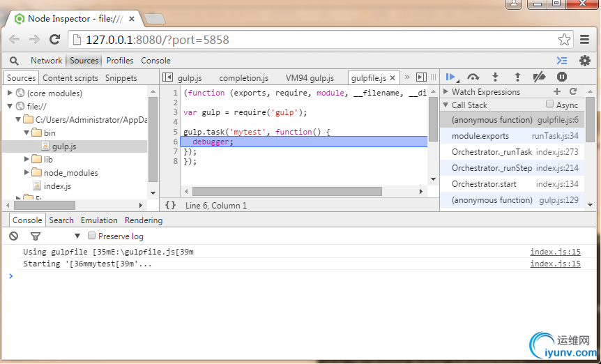Screen dimensions: 601x364
Task: Refresh watch expressions
Action: click(x=573, y=91)
